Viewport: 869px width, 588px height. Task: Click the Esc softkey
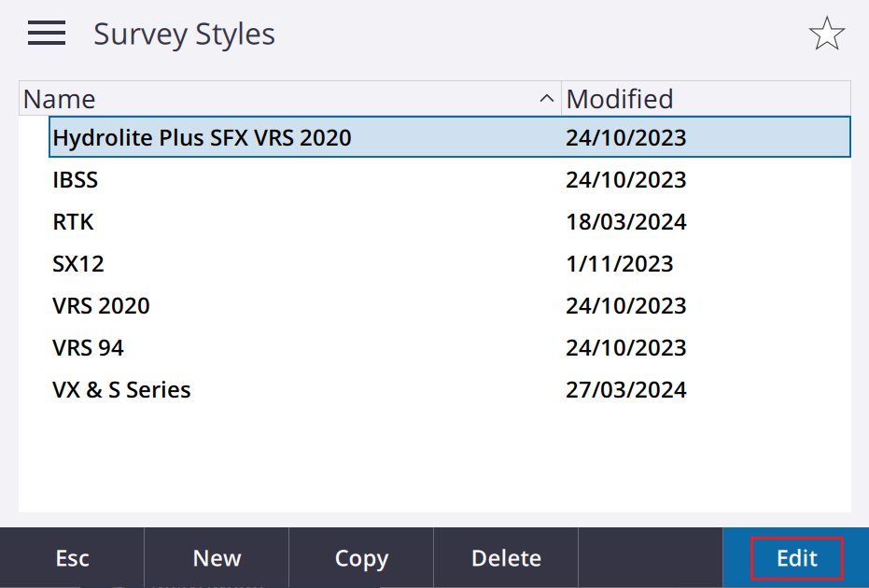coord(72,557)
